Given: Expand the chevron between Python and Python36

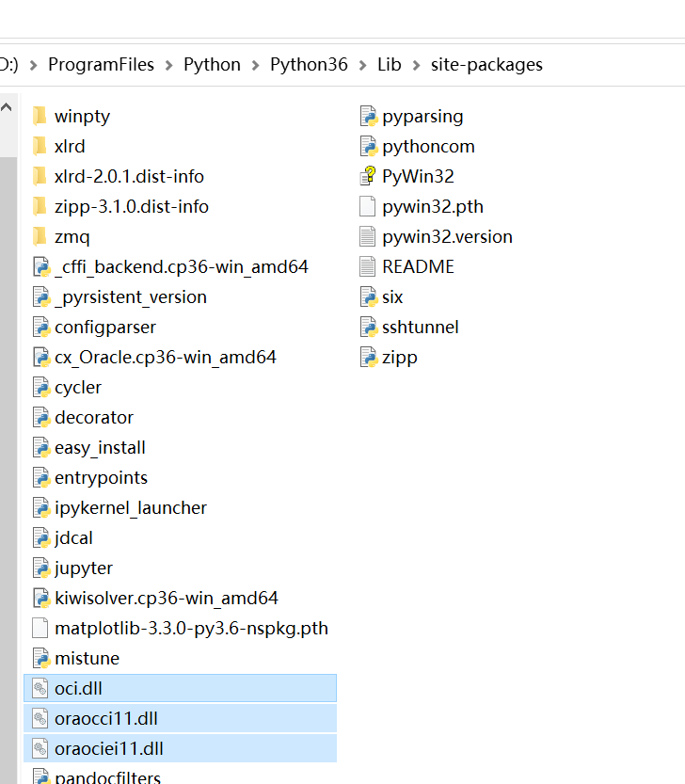Looking at the screenshot, I should (x=256, y=65).
